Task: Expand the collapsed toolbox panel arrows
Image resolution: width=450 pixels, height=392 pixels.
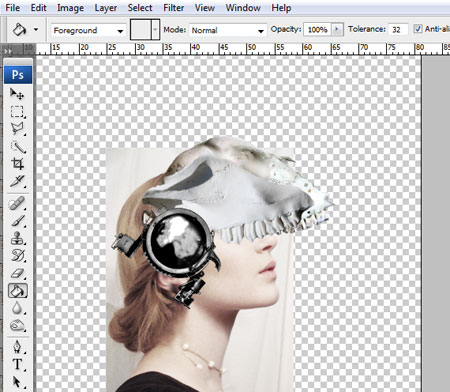Action: 8,51
